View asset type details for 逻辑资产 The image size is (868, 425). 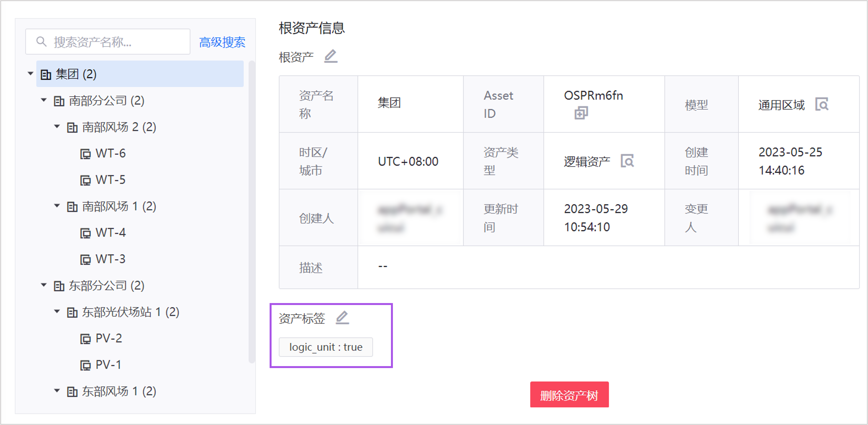(627, 161)
